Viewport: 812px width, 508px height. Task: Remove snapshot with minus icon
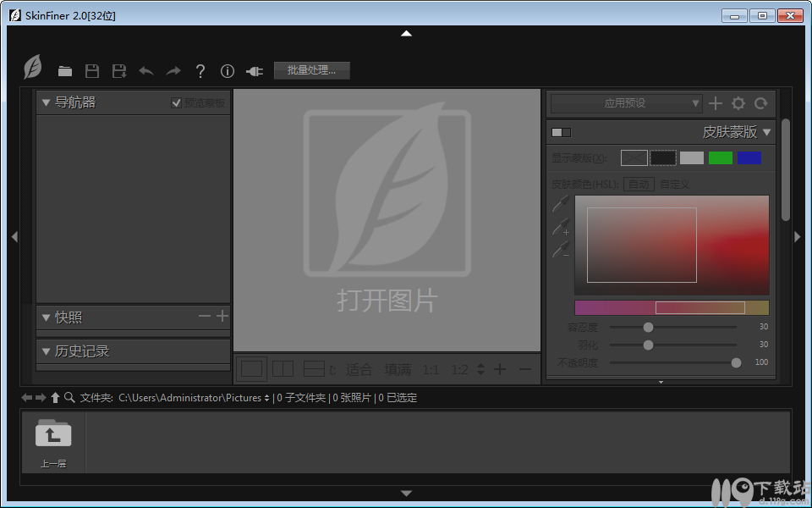click(205, 316)
